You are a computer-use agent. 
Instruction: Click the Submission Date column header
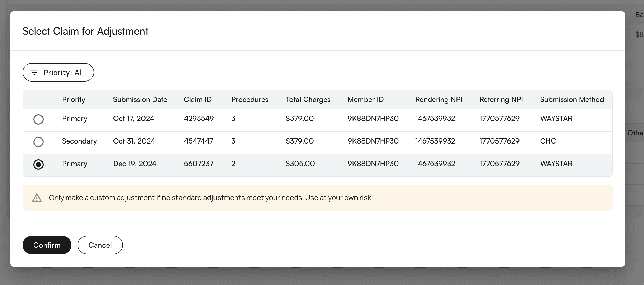(140, 100)
